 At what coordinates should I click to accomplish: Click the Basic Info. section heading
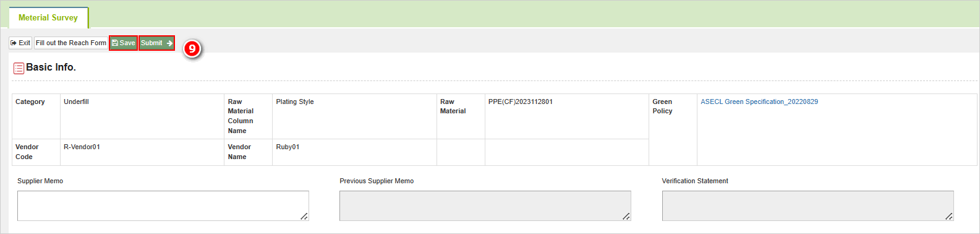[x=51, y=67]
